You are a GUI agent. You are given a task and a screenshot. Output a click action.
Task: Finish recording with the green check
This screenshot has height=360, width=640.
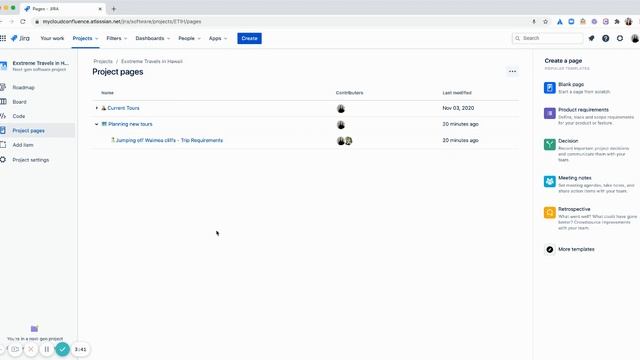62,349
